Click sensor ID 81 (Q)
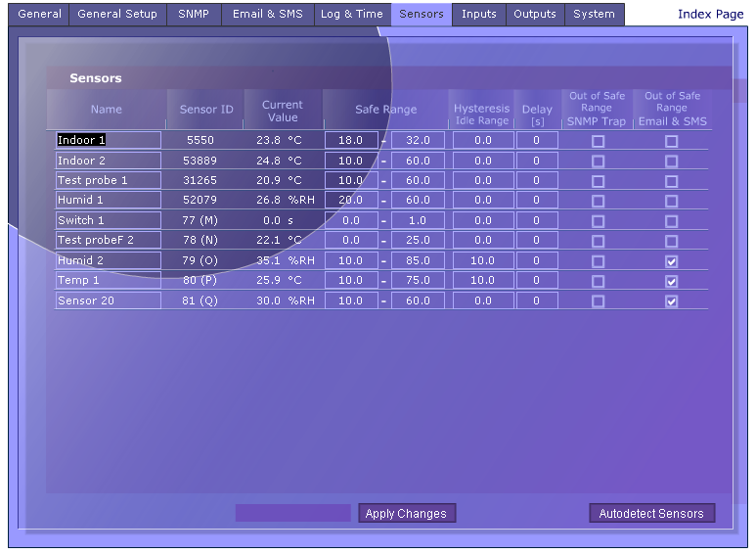Image resolution: width=756 pixels, height=554 pixels. [200, 300]
